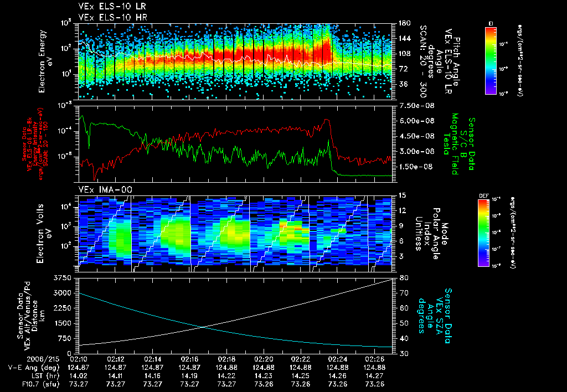Click the 02:24 time tick label
The height and width of the screenshot is (392, 567).
click(338, 359)
